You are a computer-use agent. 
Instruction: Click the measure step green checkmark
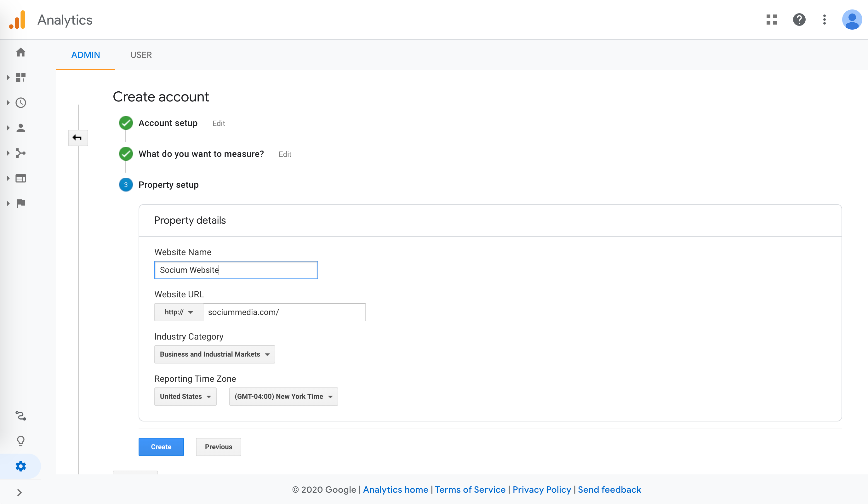click(x=126, y=154)
